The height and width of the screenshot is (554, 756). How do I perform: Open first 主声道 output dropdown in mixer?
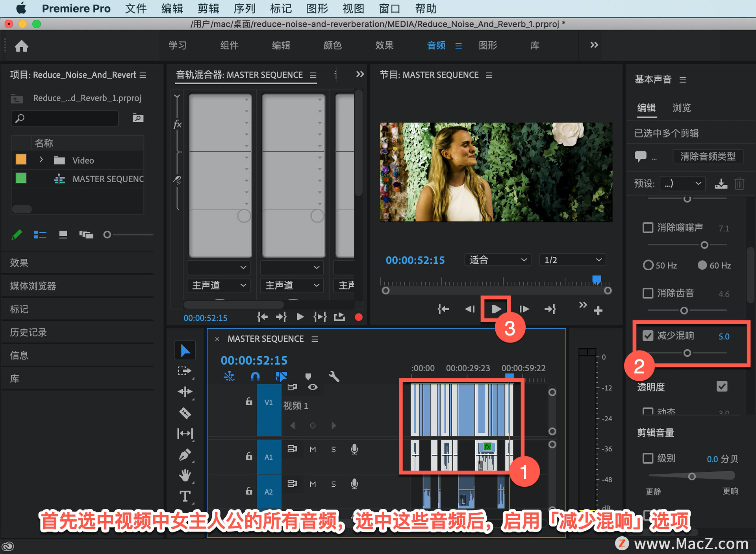coord(219,285)
